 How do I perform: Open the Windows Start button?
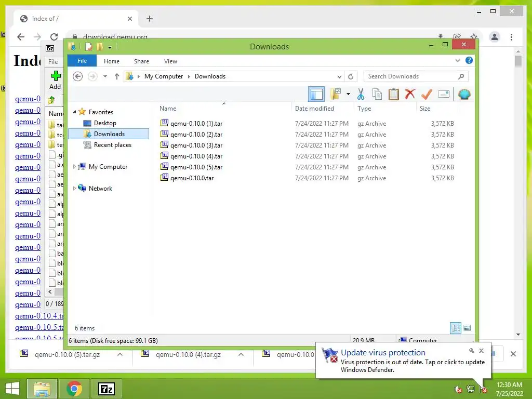(12, 389)
